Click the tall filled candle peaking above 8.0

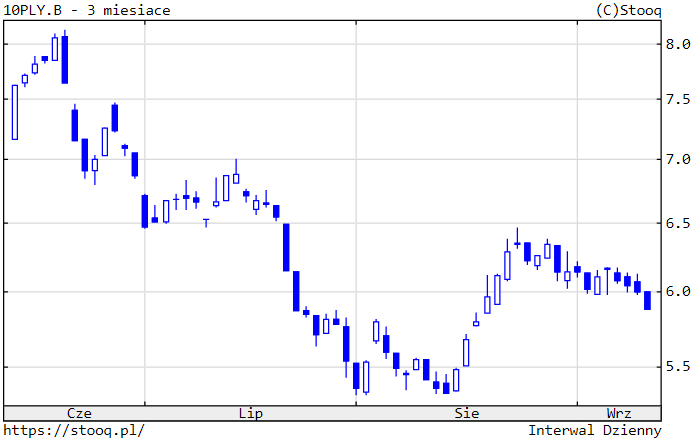[65, 60]
